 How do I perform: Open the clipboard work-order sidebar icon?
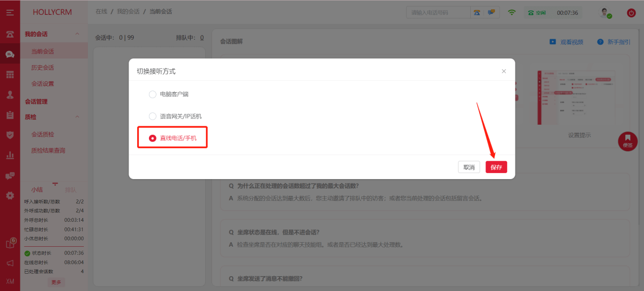tap(10, 115)
